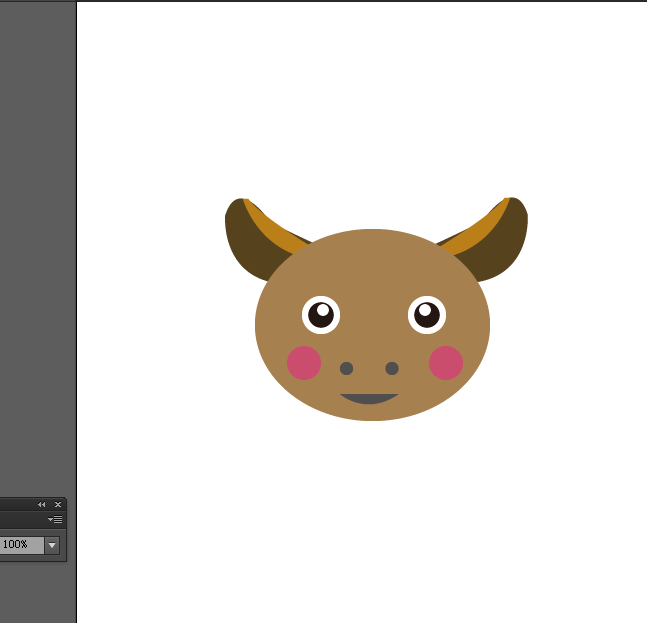Select the cow's gray mouth shape
The width and height of the screenshot is (647, 623).
pos(369,399)
